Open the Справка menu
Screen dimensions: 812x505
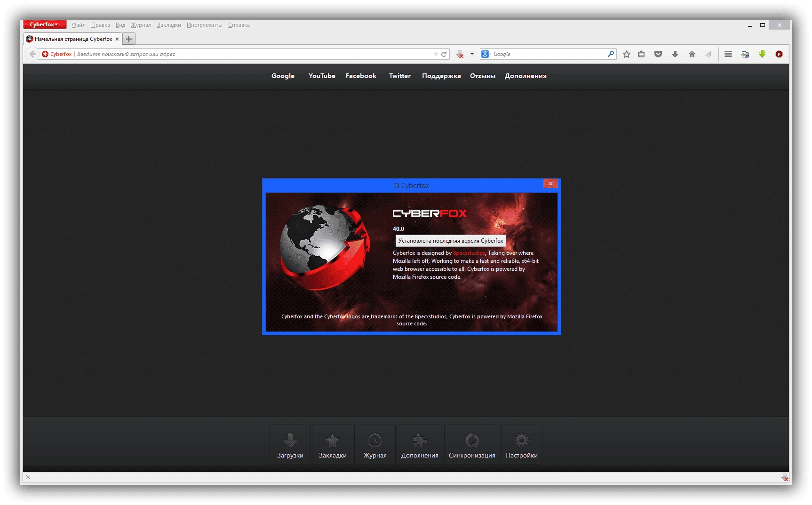pos(239,25)
